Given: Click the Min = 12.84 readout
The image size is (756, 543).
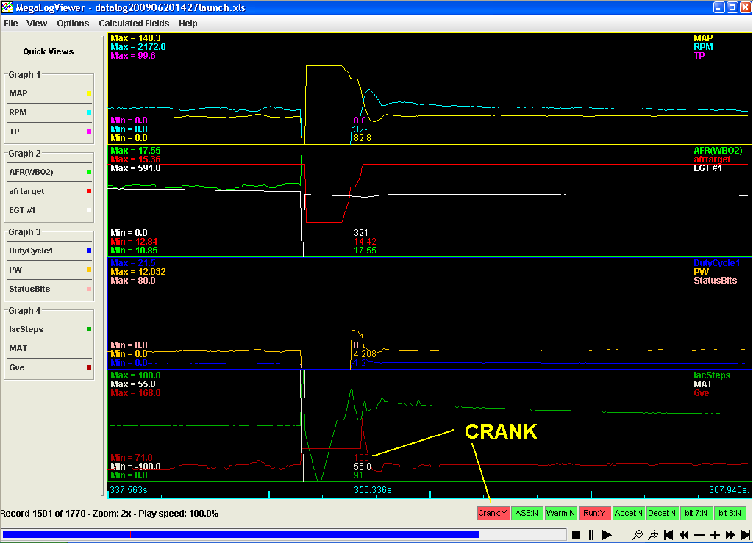Looking at the screenshot, I should (134, 242).
